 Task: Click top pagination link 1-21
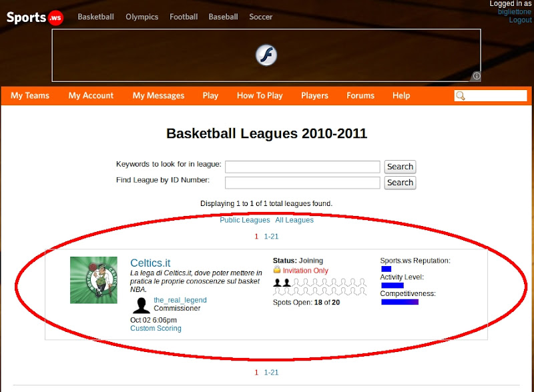click(272, 237)
